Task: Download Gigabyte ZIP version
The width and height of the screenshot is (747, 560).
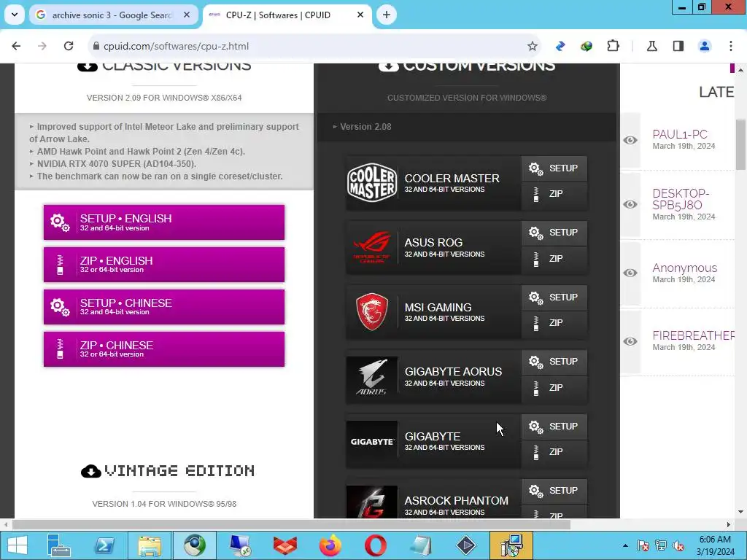Action: (554, 452)
